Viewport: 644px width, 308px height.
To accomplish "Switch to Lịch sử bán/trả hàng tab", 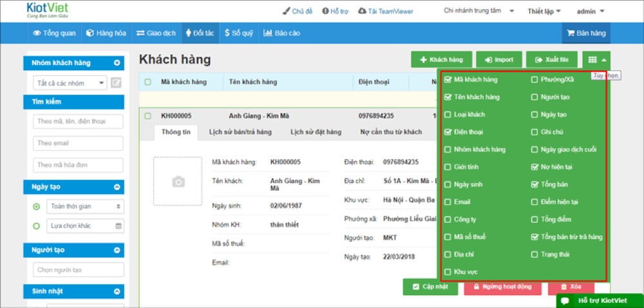I will [x=240, y=132].
